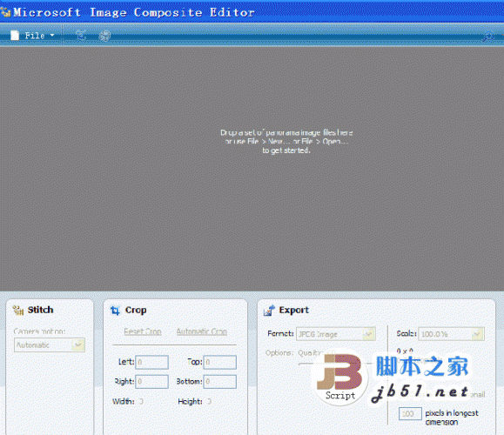Image resolution: width=504 pixels, height=435 pixels.
Task: Click the Export panel heading
Action: tap(294, 310)
